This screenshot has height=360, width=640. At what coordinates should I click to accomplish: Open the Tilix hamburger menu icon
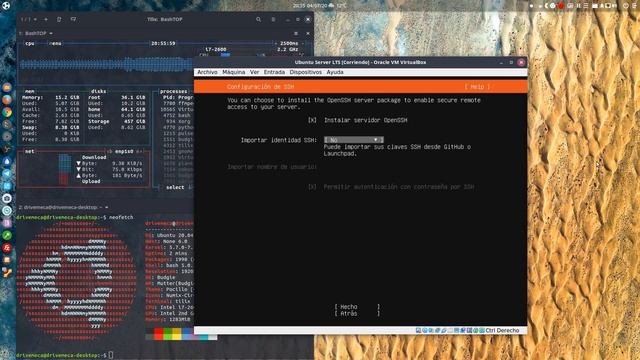(x=273, y=19)
